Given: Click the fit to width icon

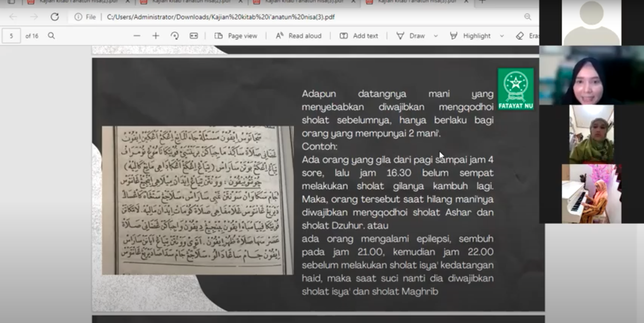Looking at the screenshot, I should pos(194,36).
